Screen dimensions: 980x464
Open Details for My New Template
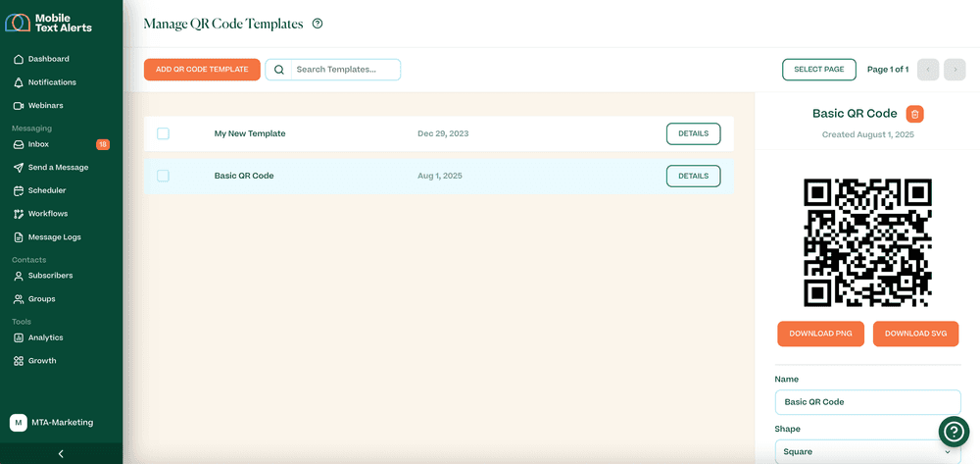pos(693,133)
